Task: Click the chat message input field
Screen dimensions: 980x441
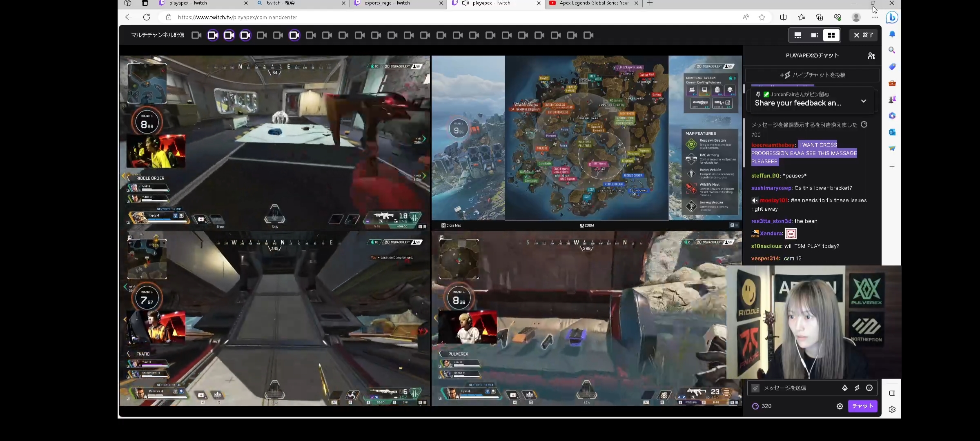Action: pos(796,388)
